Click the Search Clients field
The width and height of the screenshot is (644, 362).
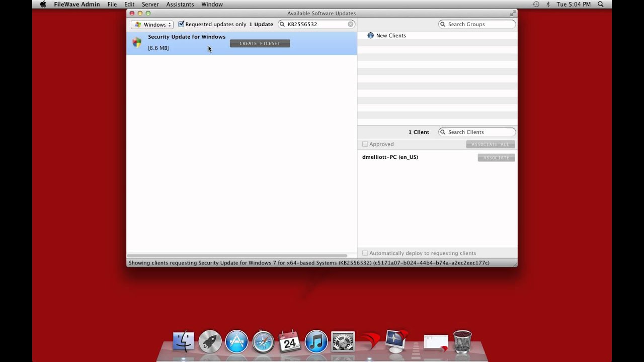(477, 132)
